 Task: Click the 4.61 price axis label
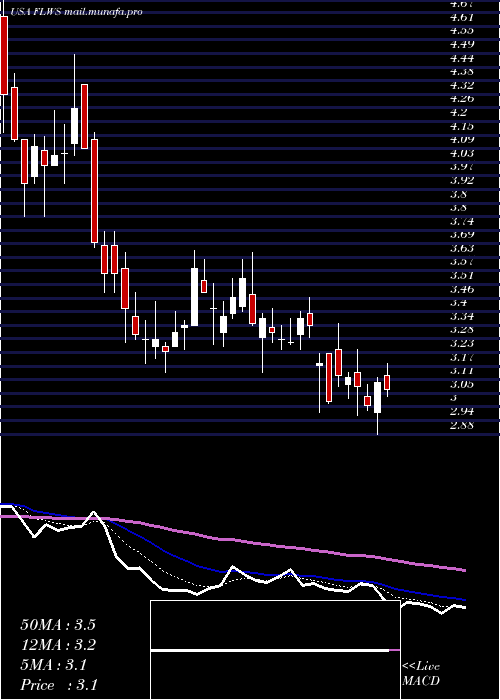[x=462, y=17]
